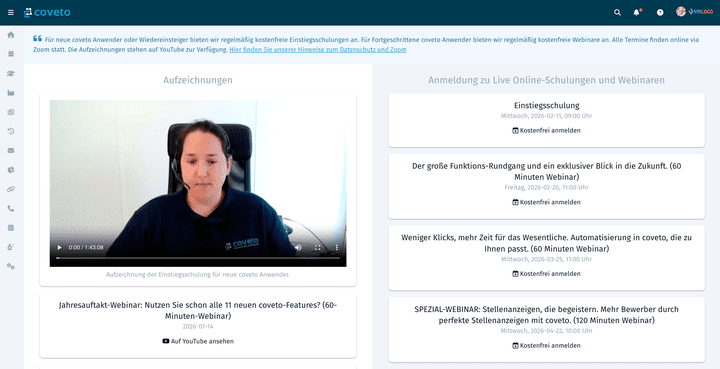
Task: Open the gears settings sidebar icon
Action: [x=11, y=266]
